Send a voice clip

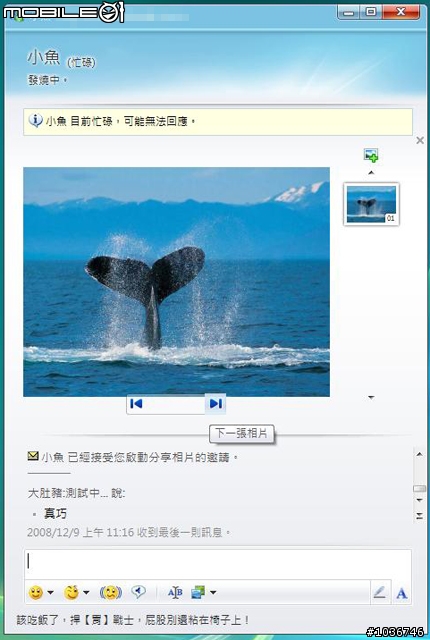coord(138,592)
